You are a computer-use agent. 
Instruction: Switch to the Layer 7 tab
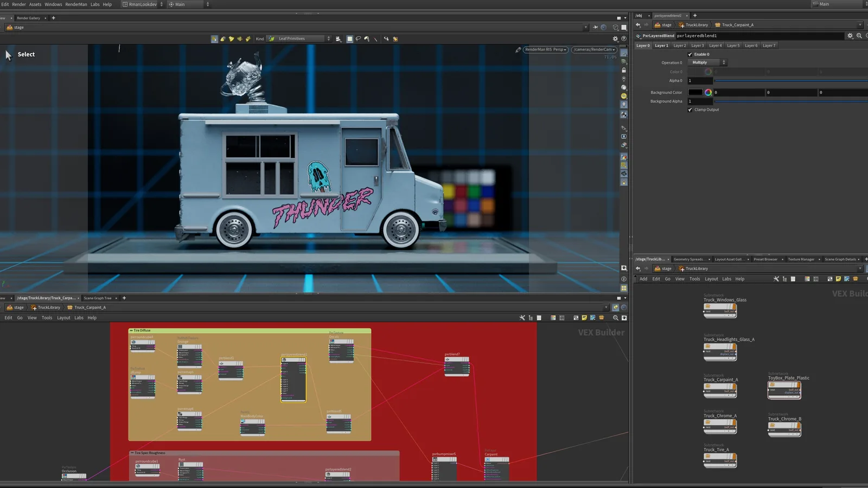pyautogui.click(x=769, y=46)
